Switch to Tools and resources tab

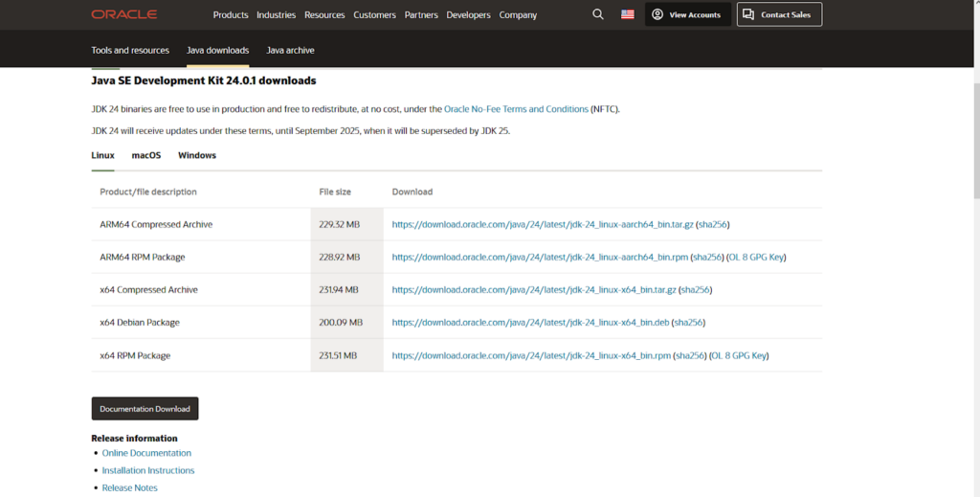pos(130,50)
